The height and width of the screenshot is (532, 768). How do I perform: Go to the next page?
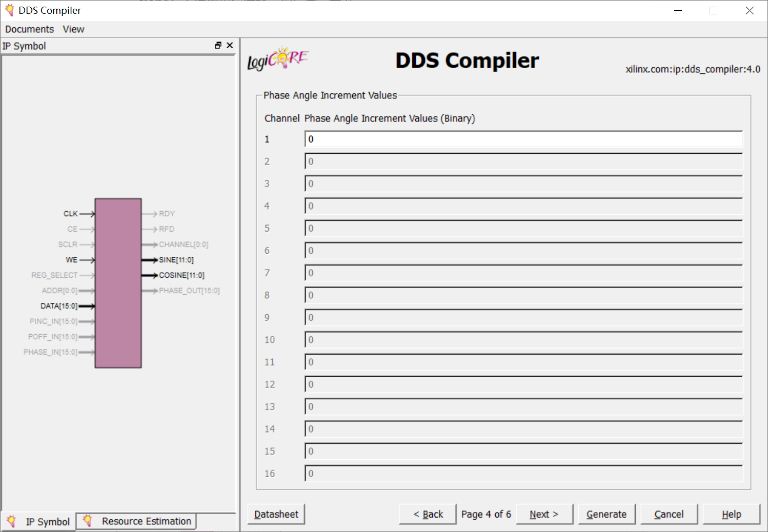[544, 514]
